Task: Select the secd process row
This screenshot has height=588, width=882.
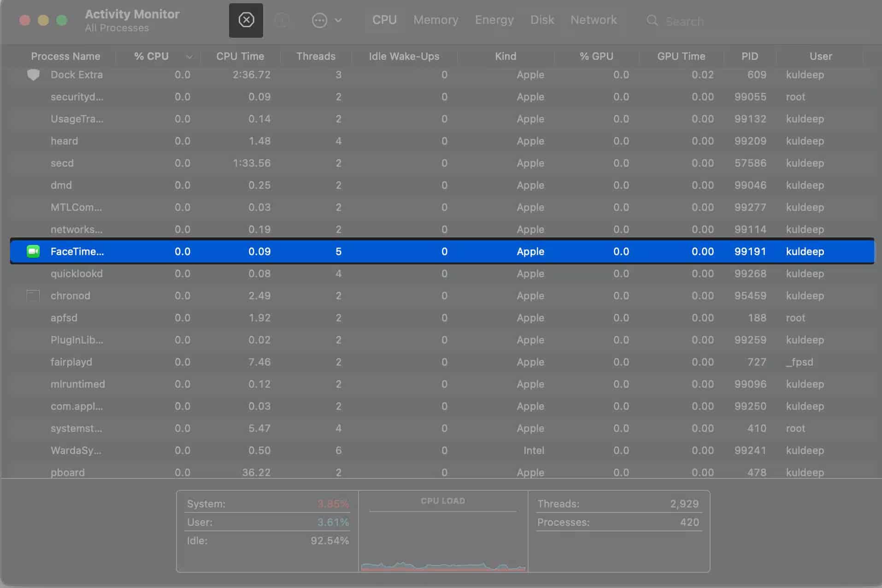Action: point(442,163)
